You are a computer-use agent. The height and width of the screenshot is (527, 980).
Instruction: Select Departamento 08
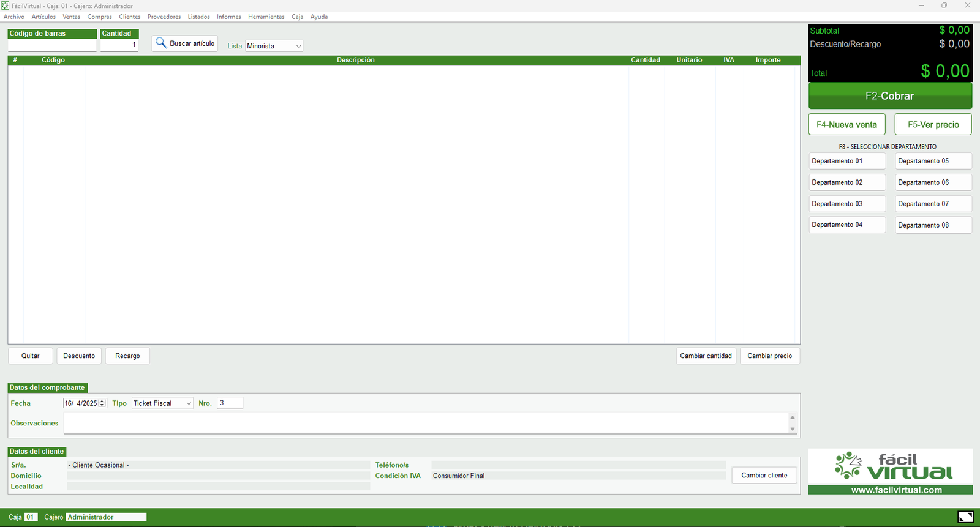933,225
